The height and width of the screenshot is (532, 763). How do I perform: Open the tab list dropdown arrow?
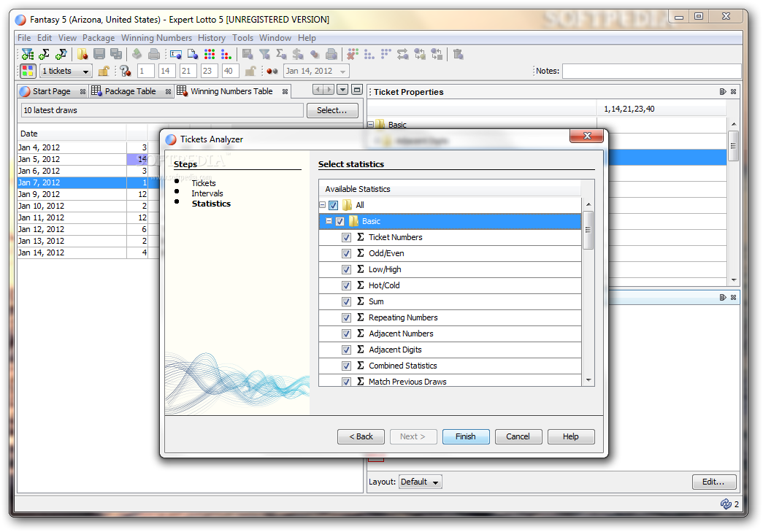click(x=342, y=90)
